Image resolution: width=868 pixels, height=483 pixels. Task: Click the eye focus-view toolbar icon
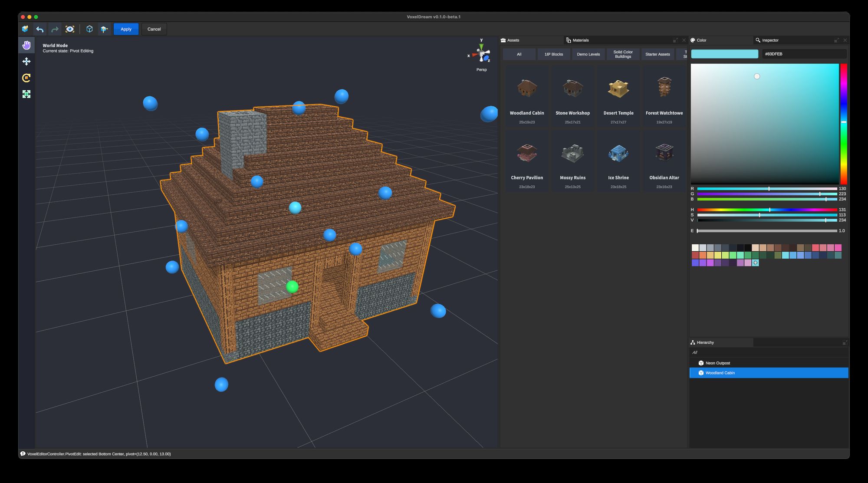point(70,29)
